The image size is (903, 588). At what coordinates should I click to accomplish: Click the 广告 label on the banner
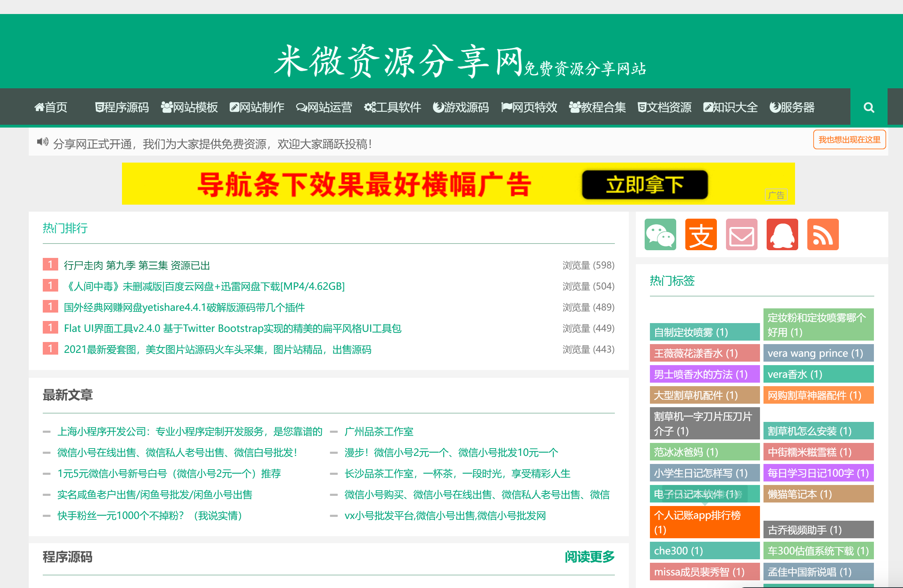coord(776,195)
